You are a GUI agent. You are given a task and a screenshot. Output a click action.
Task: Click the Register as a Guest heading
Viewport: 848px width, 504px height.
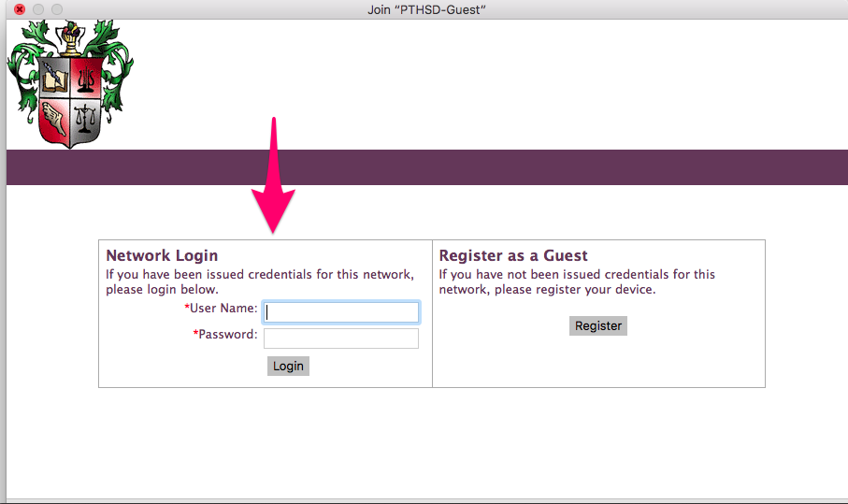tap(513, 255)
